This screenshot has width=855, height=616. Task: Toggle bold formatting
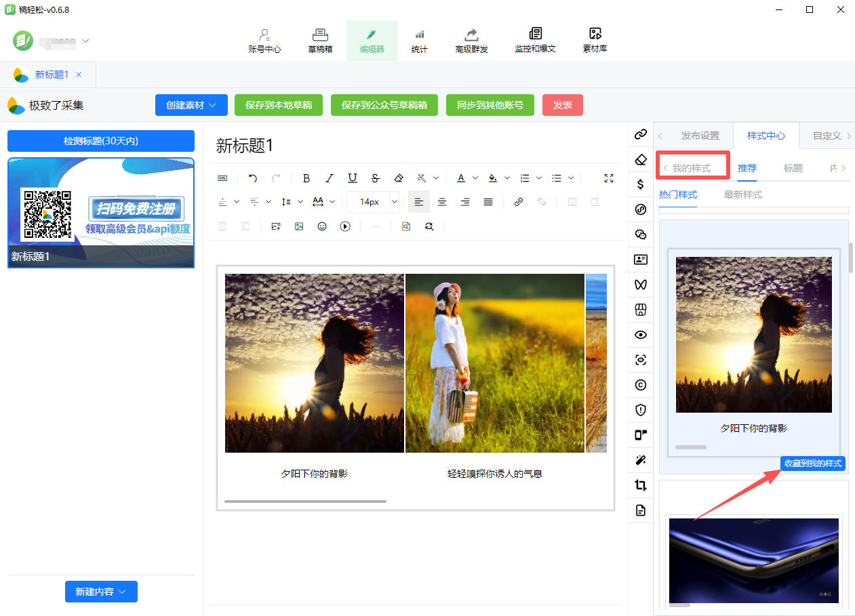coord(306,178)
